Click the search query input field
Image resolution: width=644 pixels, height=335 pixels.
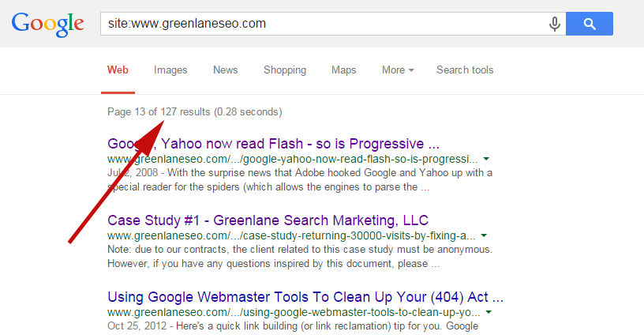[x=324, y=24]
